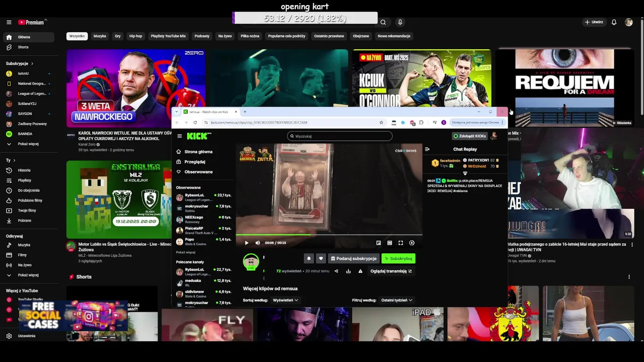Open Chrome tab search dropdown arrow
The width and height of the screenshot is (644, 362).
tap(177, 112)
